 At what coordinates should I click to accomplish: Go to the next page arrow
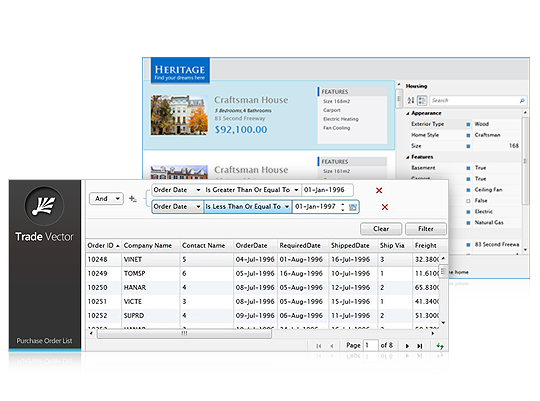407,346
